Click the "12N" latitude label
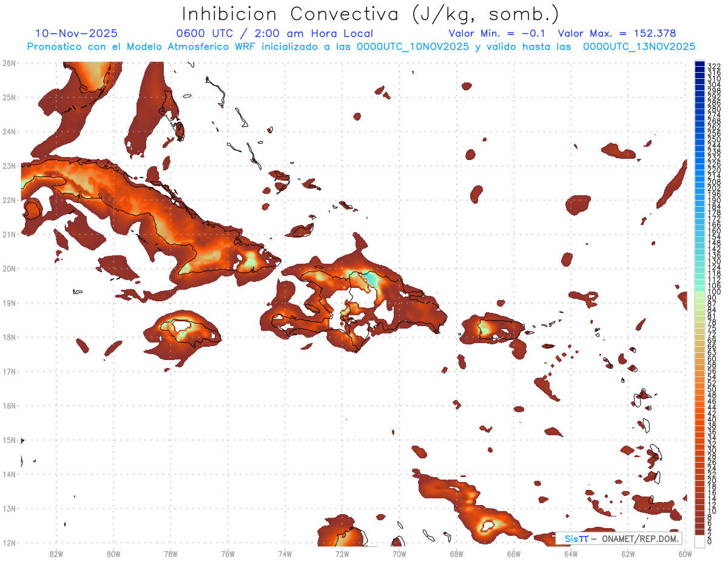 click(9, 543)
